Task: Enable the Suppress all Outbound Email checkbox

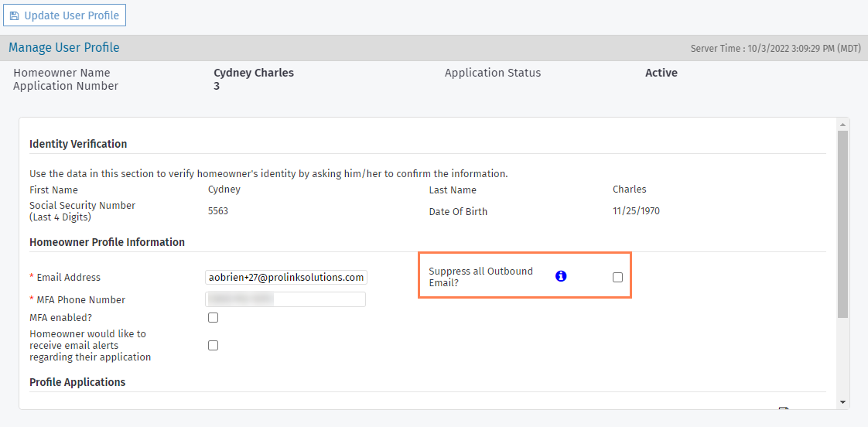Action: pos(617,277)
